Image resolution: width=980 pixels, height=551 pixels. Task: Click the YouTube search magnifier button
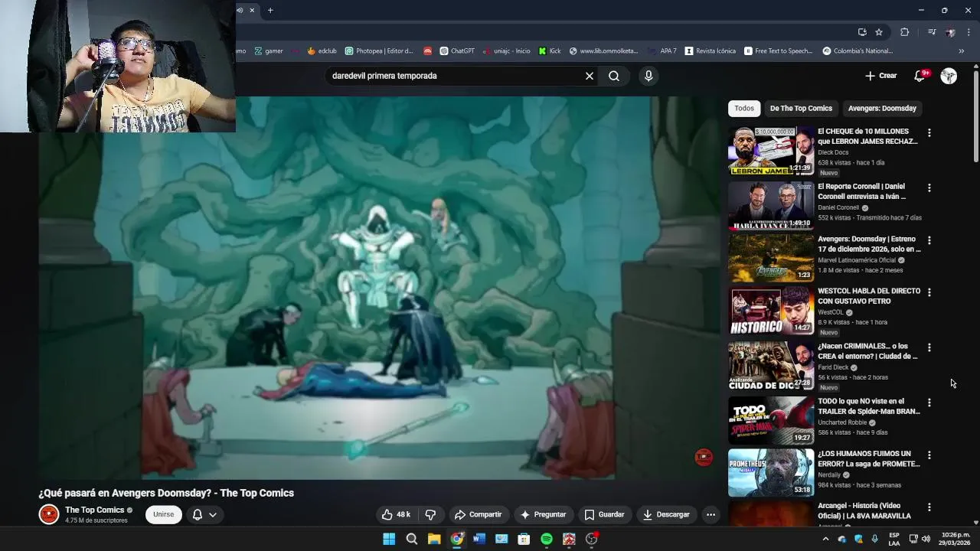tap(614, 76)
